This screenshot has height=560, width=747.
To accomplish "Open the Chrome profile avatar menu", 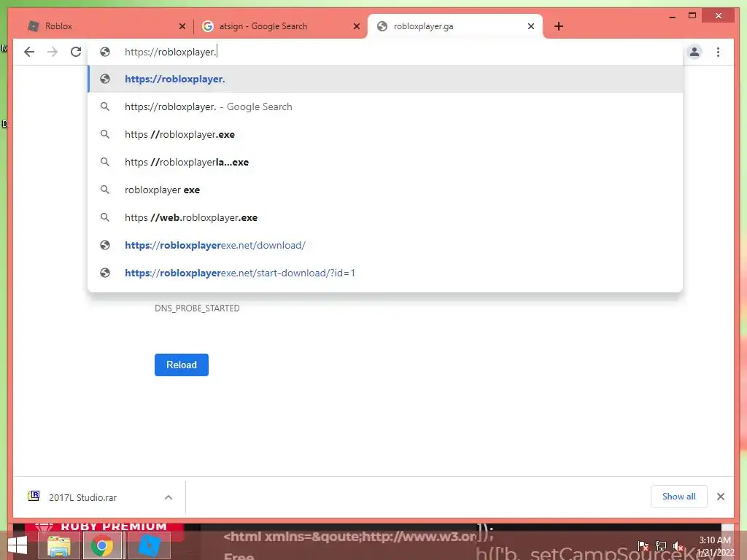I will (x=694, y=52).
